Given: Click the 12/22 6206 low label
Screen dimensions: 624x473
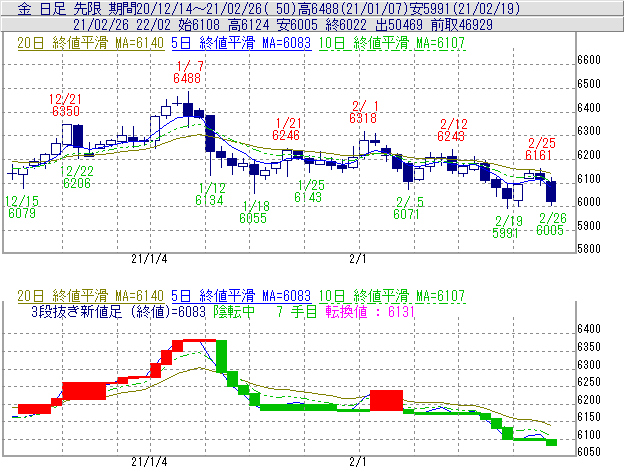Looking at the screenshot, I should tap(77, 177).
